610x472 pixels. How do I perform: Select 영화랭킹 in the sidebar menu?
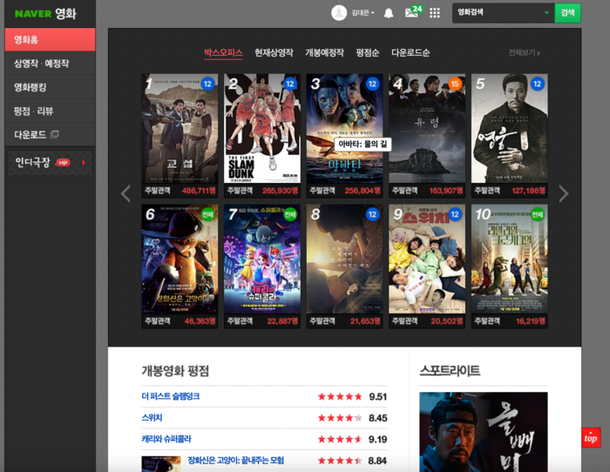(30, 87)
